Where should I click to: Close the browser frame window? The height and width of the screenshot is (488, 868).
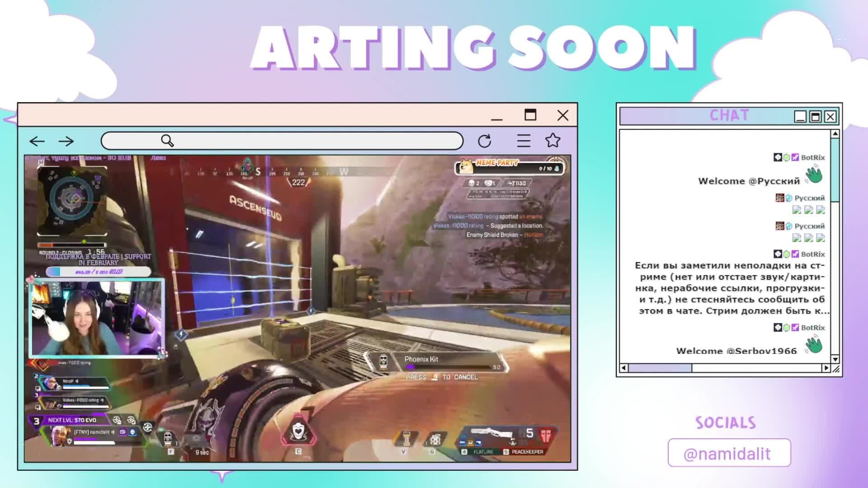[x=563, y=116]
